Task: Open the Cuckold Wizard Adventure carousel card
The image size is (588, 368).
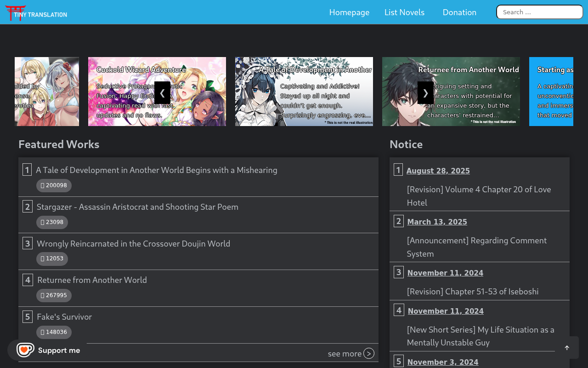Action: tap(157, 92)
